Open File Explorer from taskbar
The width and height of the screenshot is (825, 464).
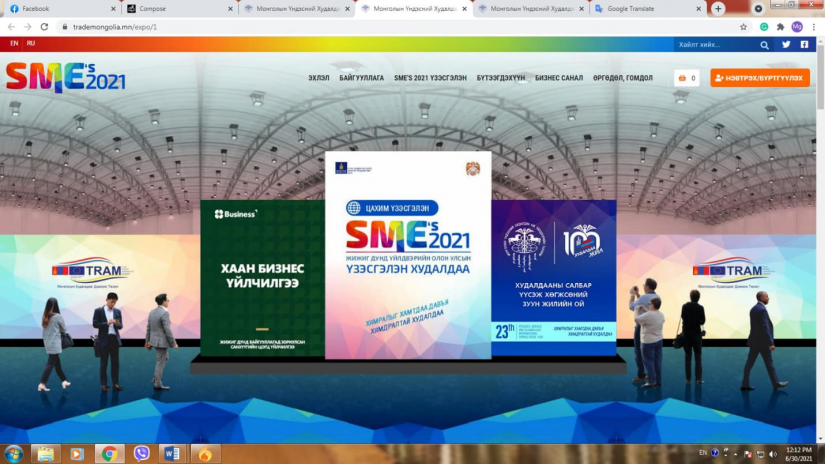click(x=45, y=453)
